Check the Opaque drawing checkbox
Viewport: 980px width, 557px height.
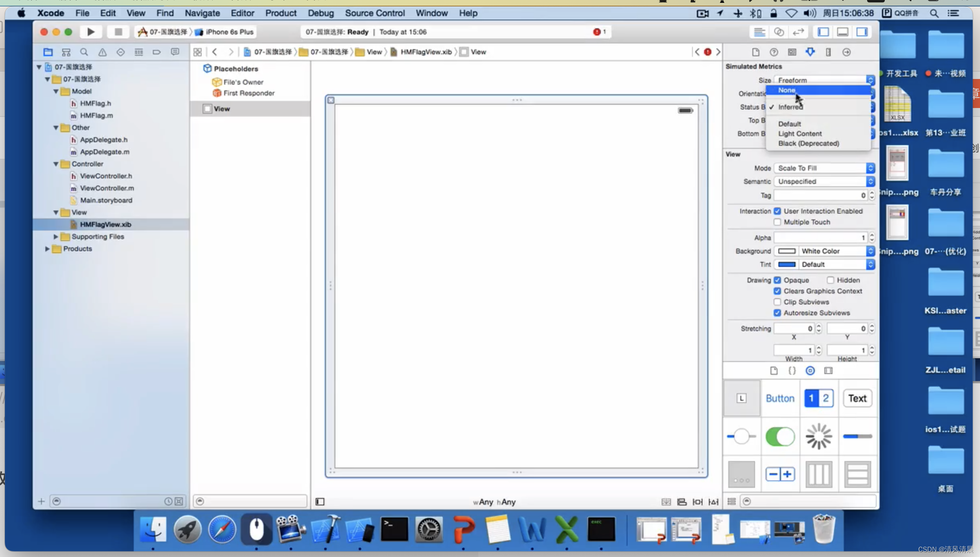[x=778, y=280]
